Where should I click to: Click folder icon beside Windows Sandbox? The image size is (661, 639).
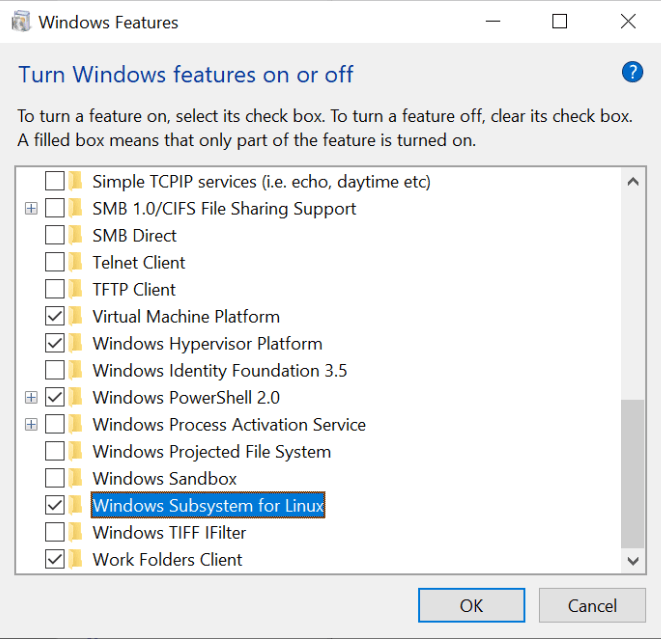76,478
